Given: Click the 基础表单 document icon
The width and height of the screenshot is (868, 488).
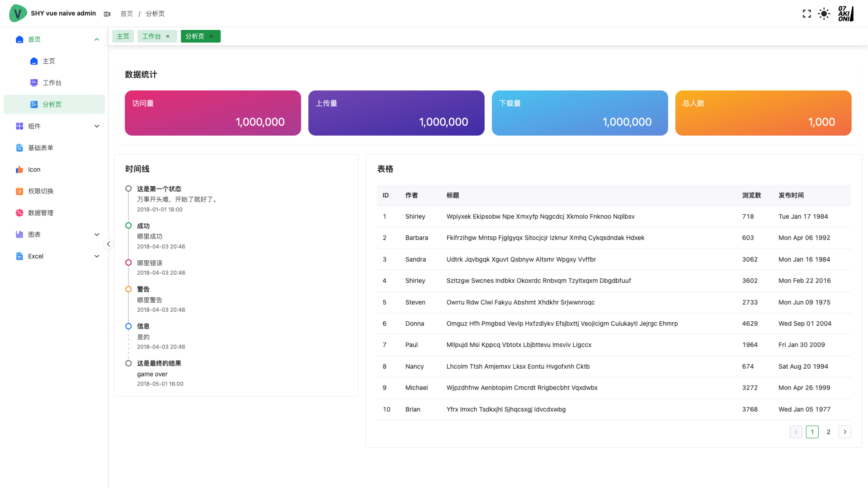Looking at the screenshot, I should 19,148.
